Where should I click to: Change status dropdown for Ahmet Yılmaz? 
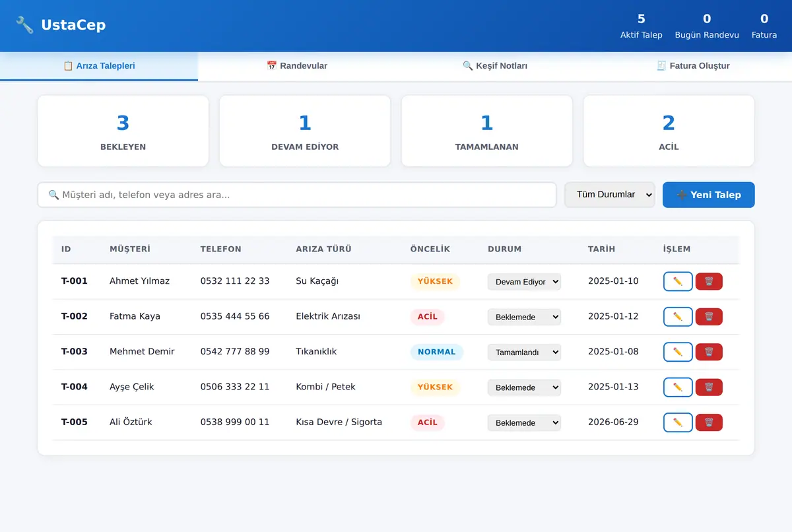pyautogui.click(x=524, y=282)
